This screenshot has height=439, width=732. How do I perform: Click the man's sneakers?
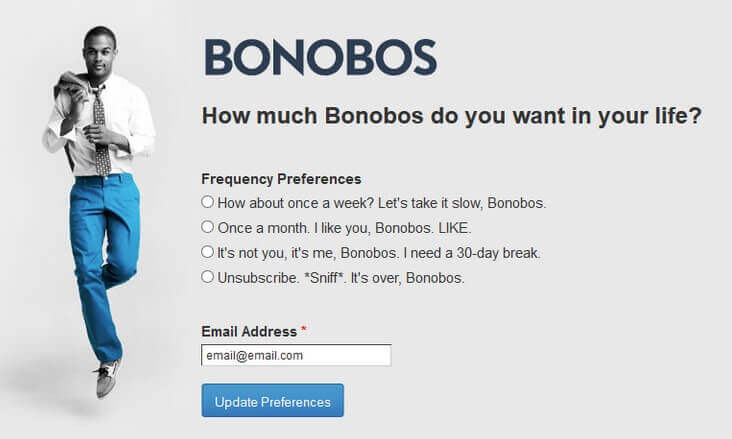(106, 378)
